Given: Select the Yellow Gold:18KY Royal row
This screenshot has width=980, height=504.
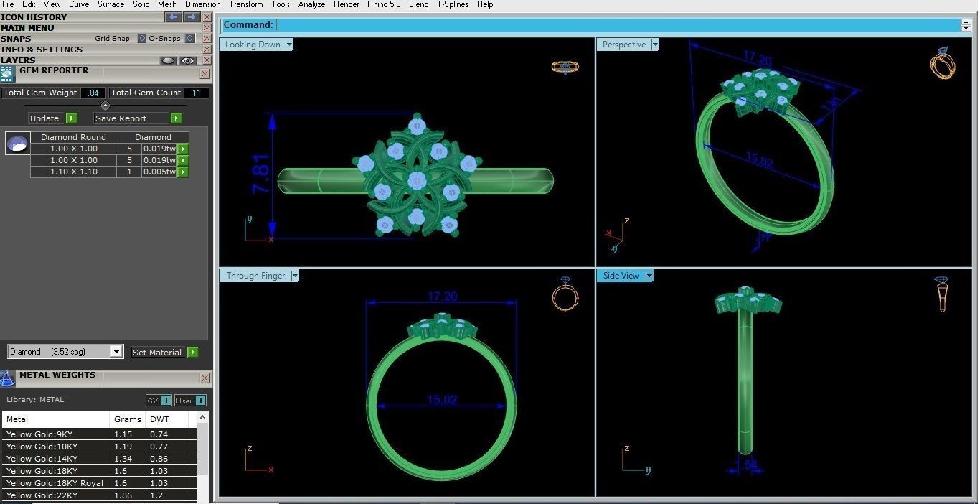Looking at the screenshot, I should coord(99,483).
